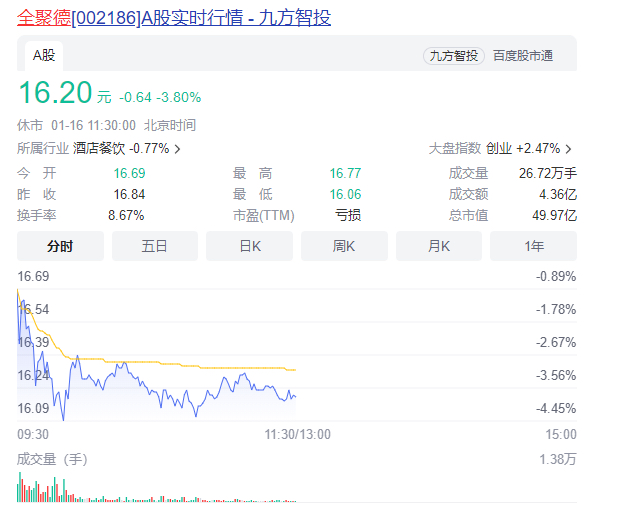Viewport: 638px width, 511px height.
Task: Select the A股 tab
Action: (x=45, y=55)
